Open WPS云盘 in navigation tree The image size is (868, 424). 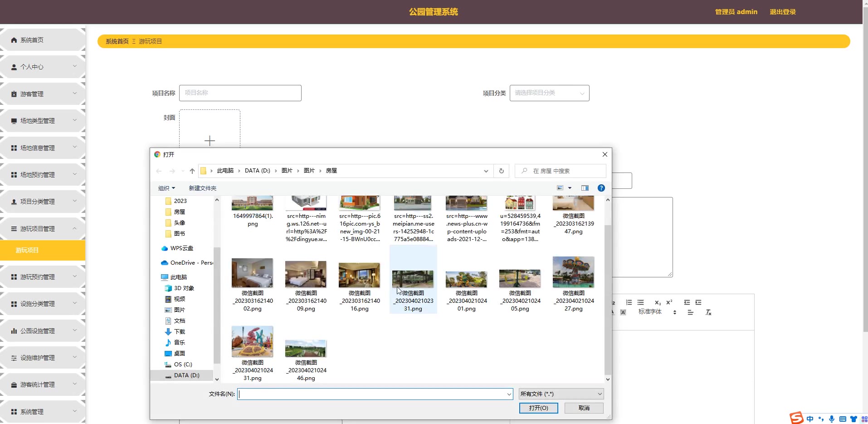(x=181, y=248)
